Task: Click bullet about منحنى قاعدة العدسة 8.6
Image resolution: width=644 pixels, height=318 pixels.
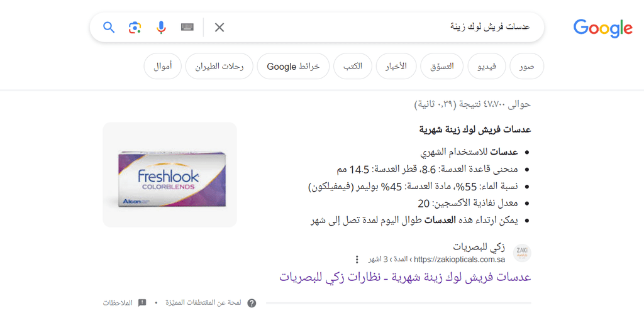Action: pyautogui.click(x=427, y=170)
